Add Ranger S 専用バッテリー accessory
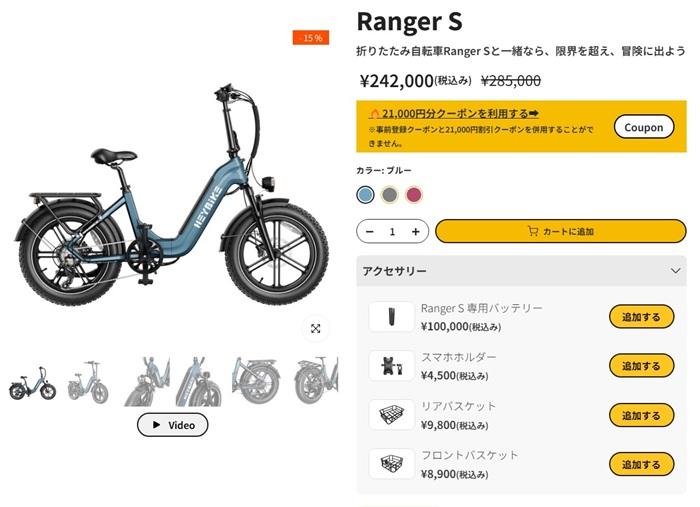700x507 pixels. (642, 317)
